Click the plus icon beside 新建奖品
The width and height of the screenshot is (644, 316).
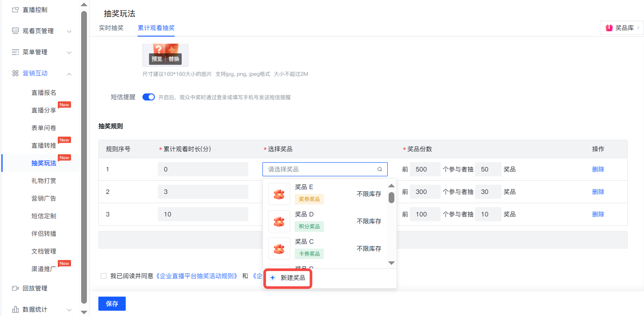click(273, 278)
